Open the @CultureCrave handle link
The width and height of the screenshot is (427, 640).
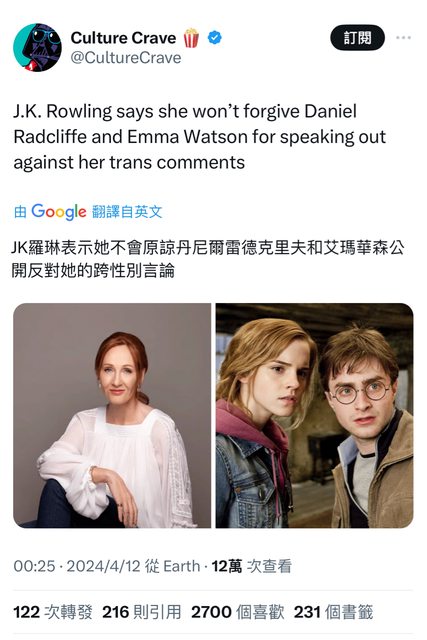pos(126,58)
